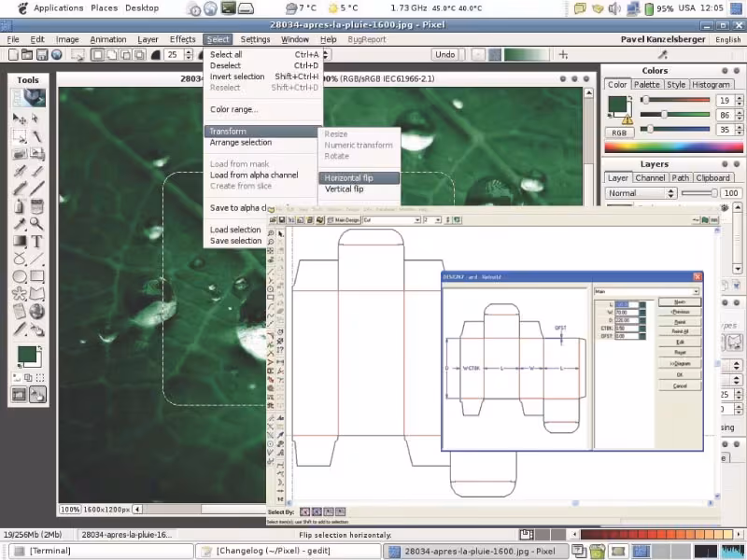The image size is (747, 560).
Task: Click the foreground color swatch in Colors panel
Action: click(617, 105)
